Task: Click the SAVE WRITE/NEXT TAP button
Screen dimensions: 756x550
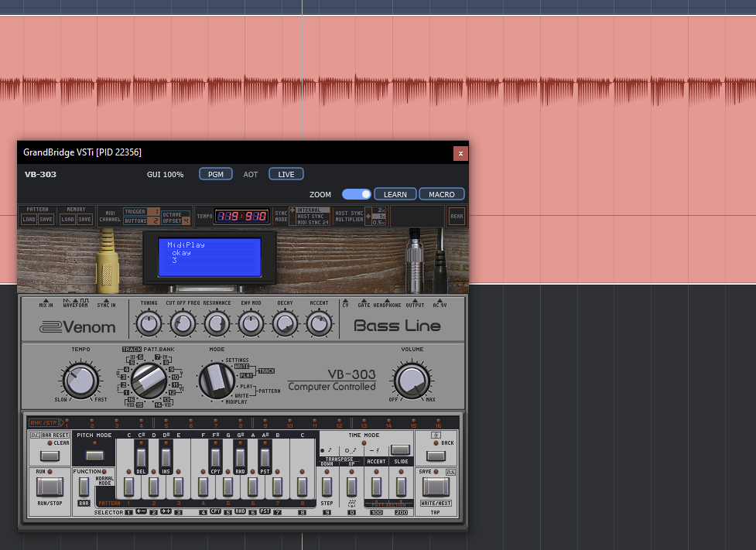Action: [x=436, y=487]
